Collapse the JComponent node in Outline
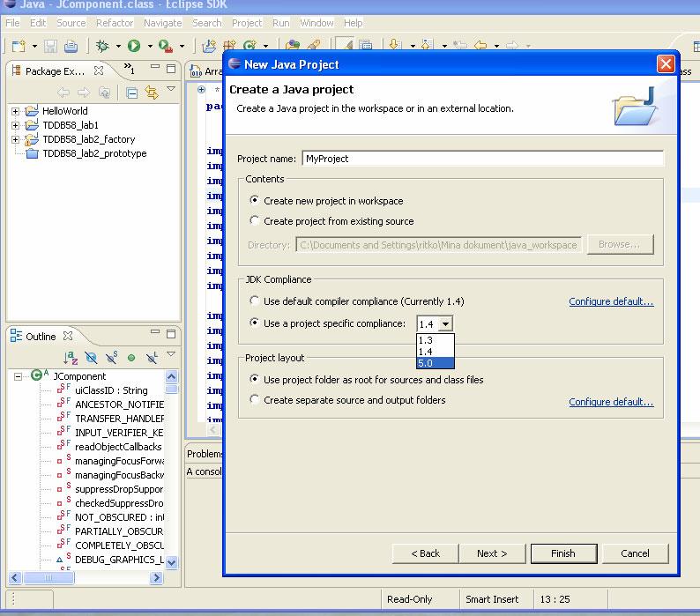Screen dimensions: 700x616 pyautogui.click(x=18, y=376)
